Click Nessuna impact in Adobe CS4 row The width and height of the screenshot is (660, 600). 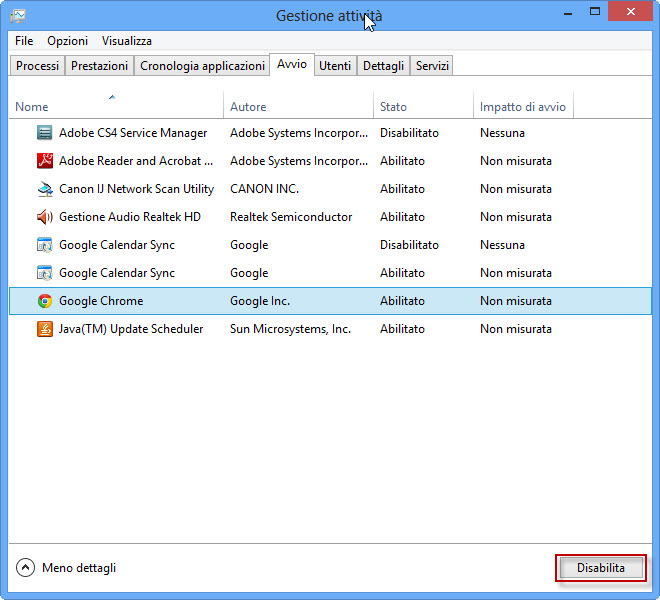502,133
